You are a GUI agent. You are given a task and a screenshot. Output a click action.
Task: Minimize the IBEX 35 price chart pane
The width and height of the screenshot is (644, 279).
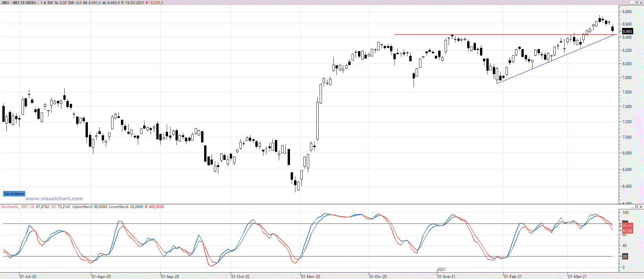(632, 3)
